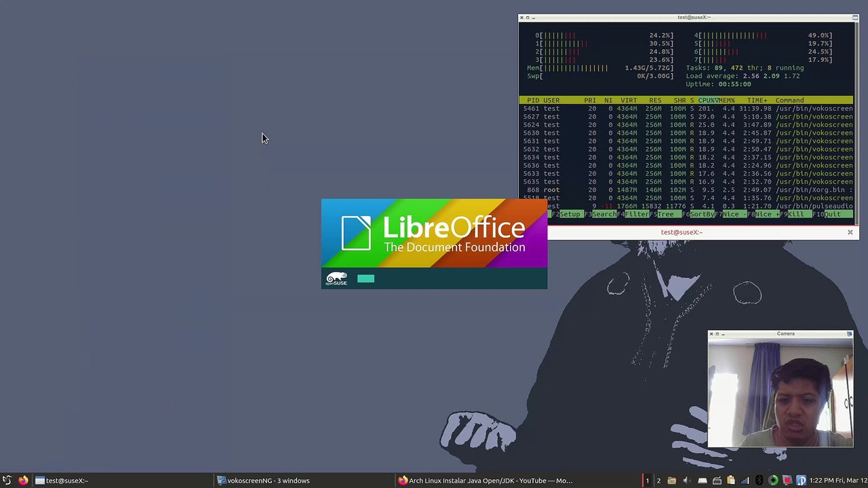Screen dimensions: 868x488
Task: Click the green circular updater tray icon
Action: [x=773, y=481]
